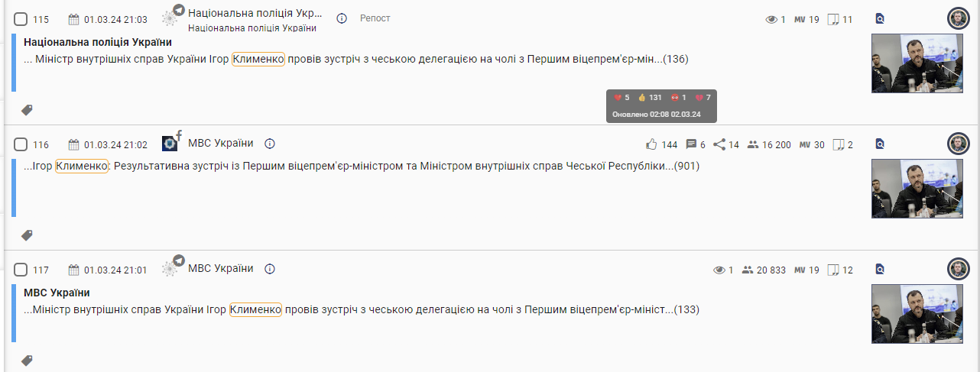
Task: Add a tag to post 115
Action: pos(27,110)
